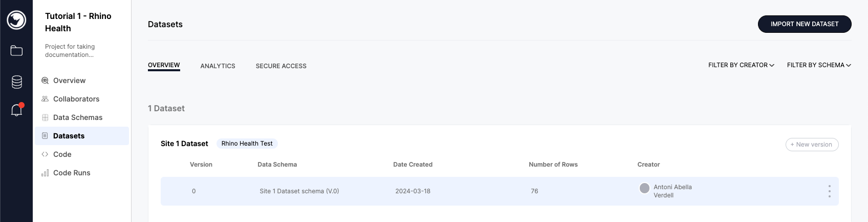
Task: Click the Site 1 Dataset schema (V.0) entry
Action: (299, 191)
